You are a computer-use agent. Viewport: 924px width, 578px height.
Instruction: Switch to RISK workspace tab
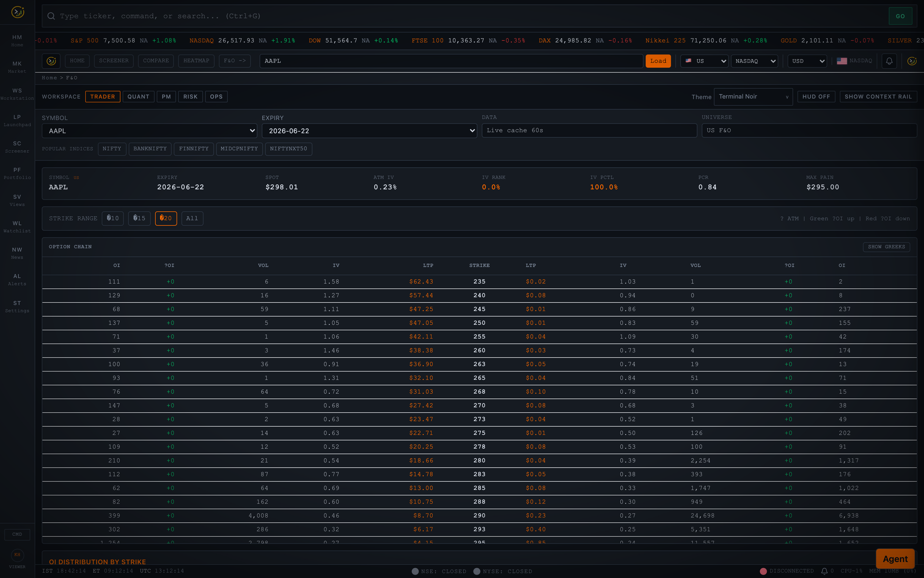190,97
